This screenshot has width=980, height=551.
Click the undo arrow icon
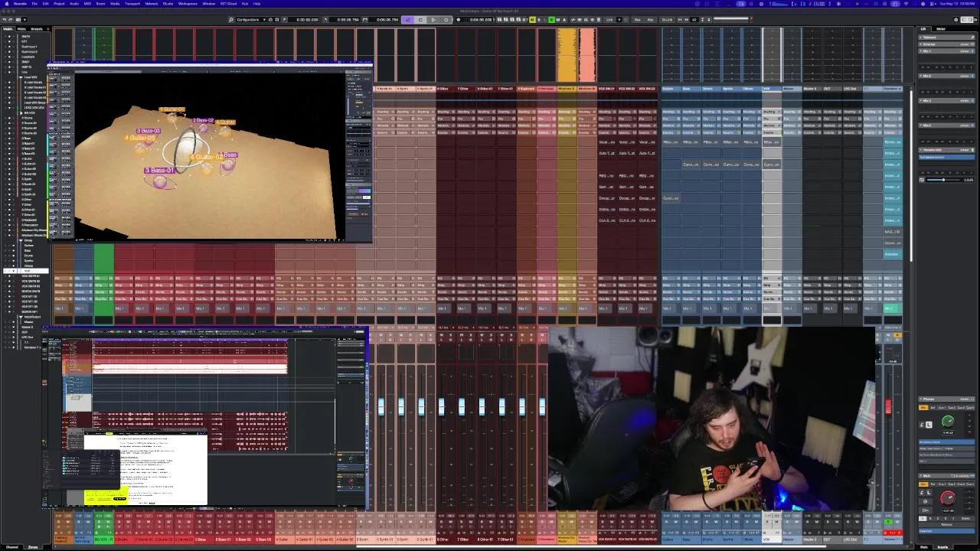click(5, 19)
